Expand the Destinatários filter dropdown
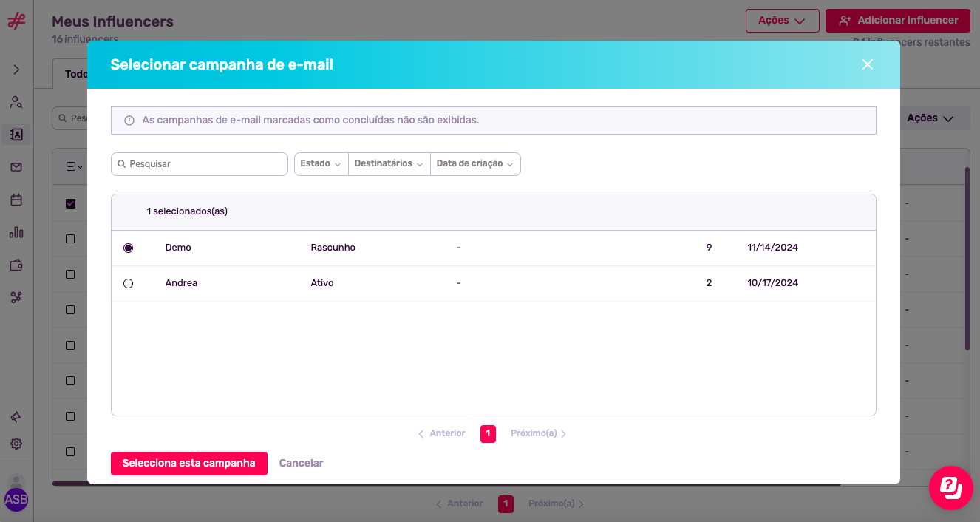 click(x=389, y=164)
